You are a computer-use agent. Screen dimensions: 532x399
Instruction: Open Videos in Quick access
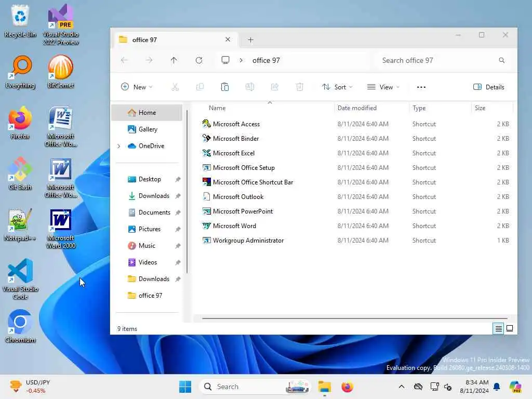tap(147, 262)
